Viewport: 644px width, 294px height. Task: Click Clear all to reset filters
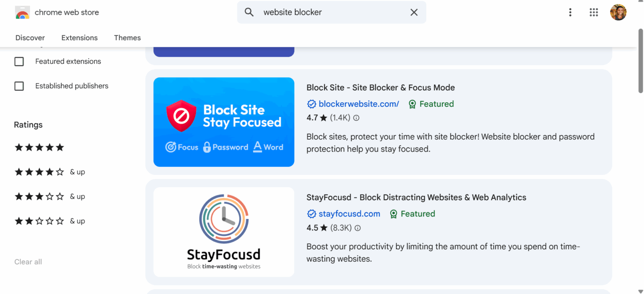28,262
